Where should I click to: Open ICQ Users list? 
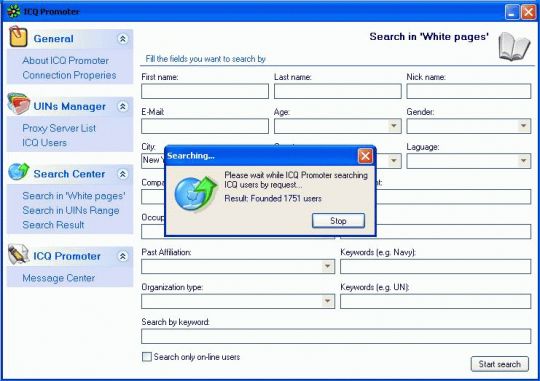[x=44, y=143]
